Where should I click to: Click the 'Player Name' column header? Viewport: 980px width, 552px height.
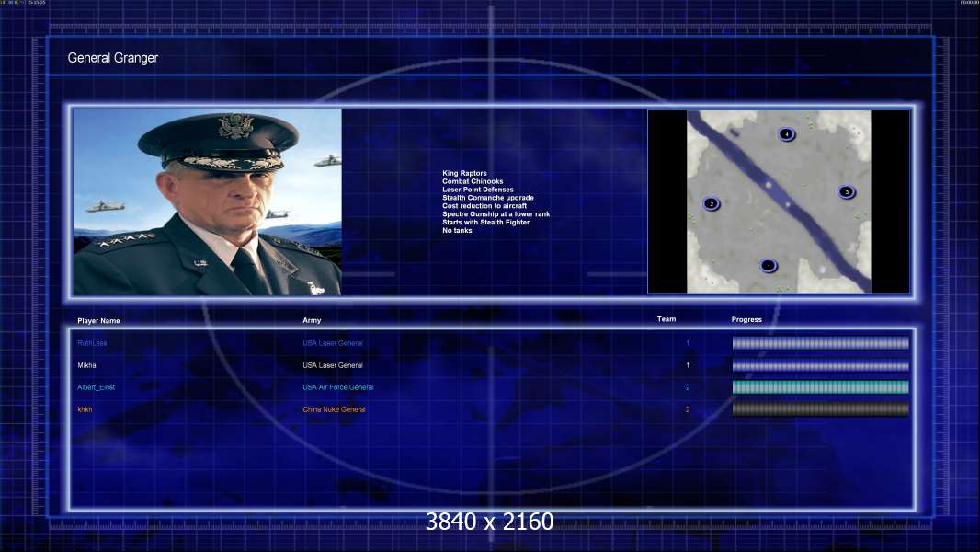point(98,321)
